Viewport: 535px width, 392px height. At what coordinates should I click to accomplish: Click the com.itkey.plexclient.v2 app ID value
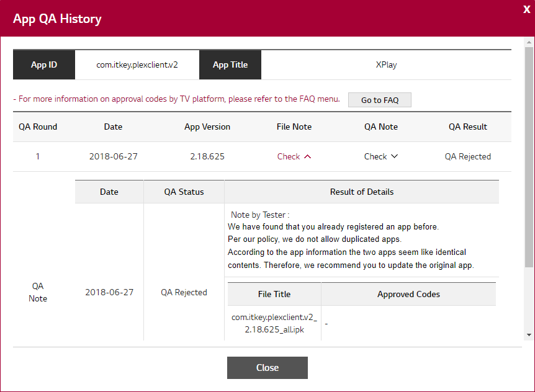coord(137,65)
